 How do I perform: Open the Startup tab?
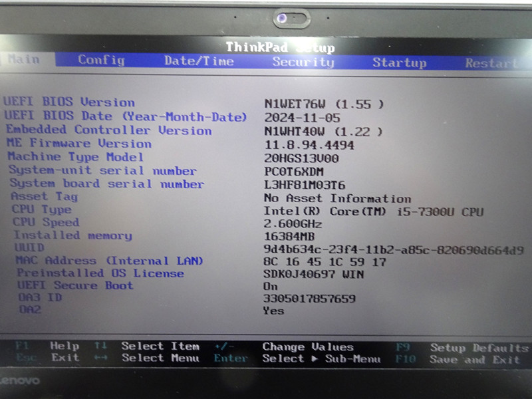click(x=400, y=63)
